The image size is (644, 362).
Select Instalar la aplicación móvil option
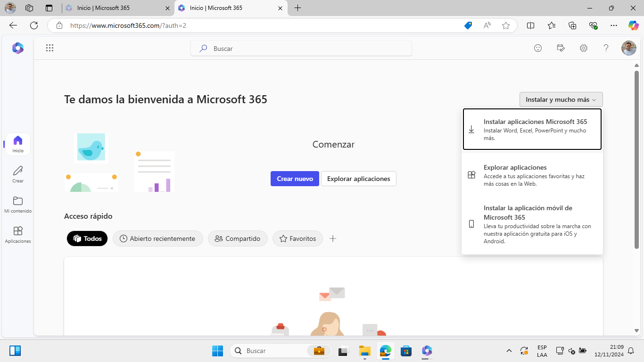tap(532, 224)
